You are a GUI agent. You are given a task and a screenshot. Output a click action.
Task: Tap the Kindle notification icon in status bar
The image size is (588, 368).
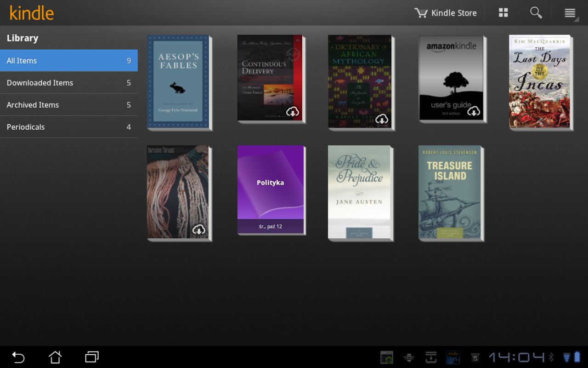(453, 357)
